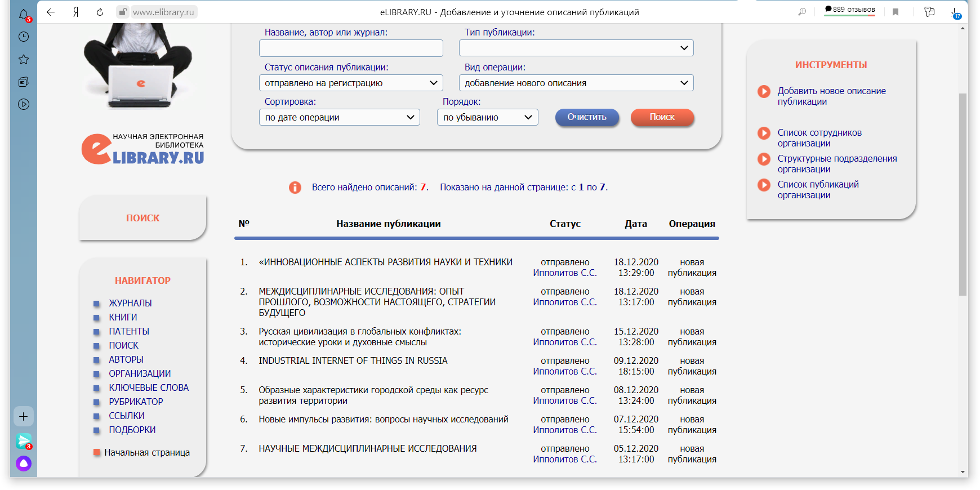Go to АВТОРЫ in the navigator menu
The image size is (980, 490).
[126, 359]
